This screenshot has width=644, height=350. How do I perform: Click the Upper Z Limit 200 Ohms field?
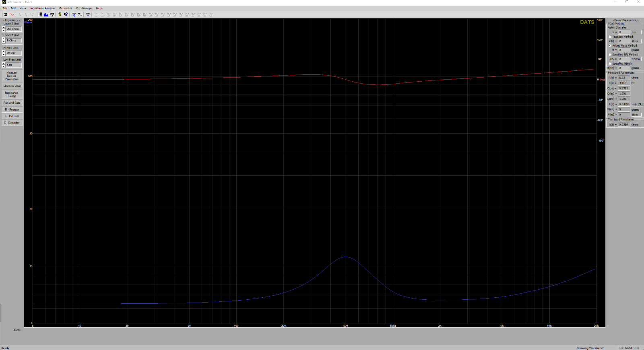14,29
